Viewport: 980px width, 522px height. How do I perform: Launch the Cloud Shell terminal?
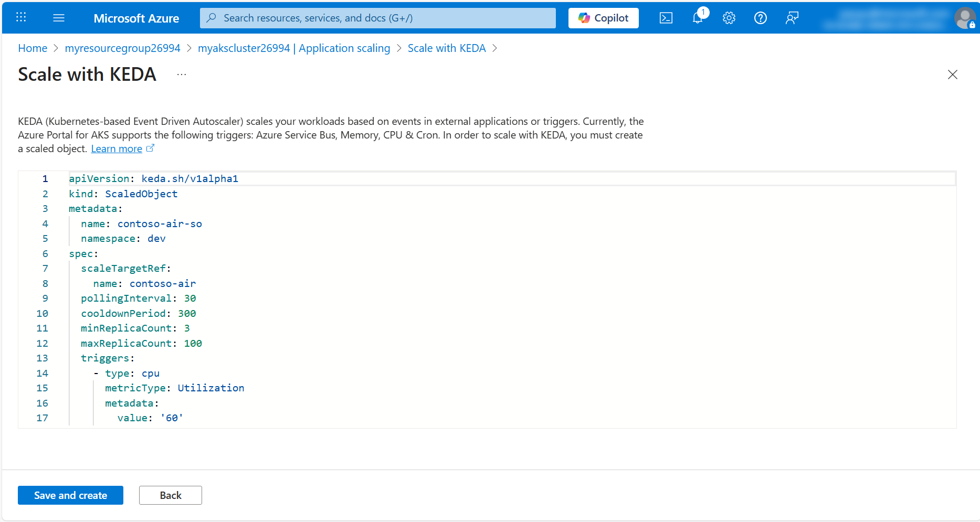666,17
